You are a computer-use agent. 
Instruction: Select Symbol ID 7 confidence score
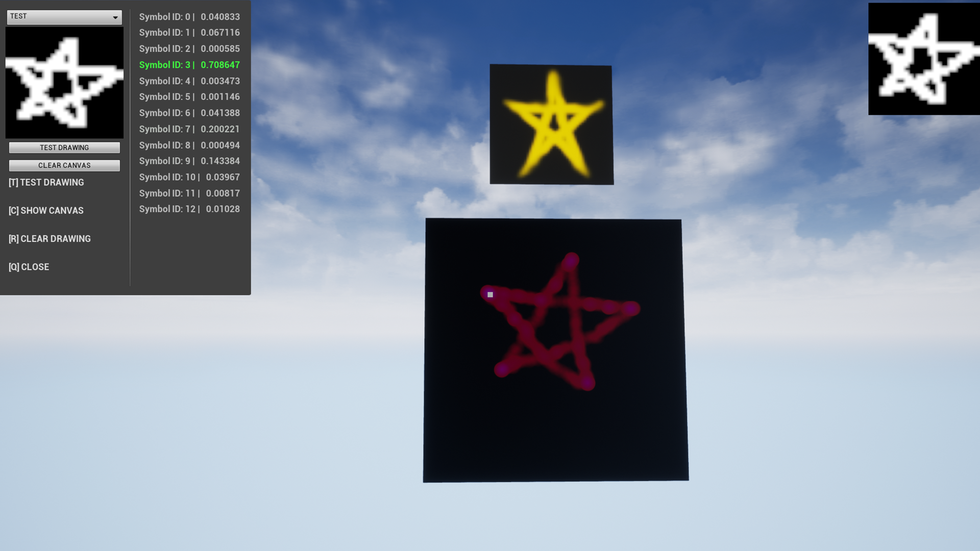(220, 129)
